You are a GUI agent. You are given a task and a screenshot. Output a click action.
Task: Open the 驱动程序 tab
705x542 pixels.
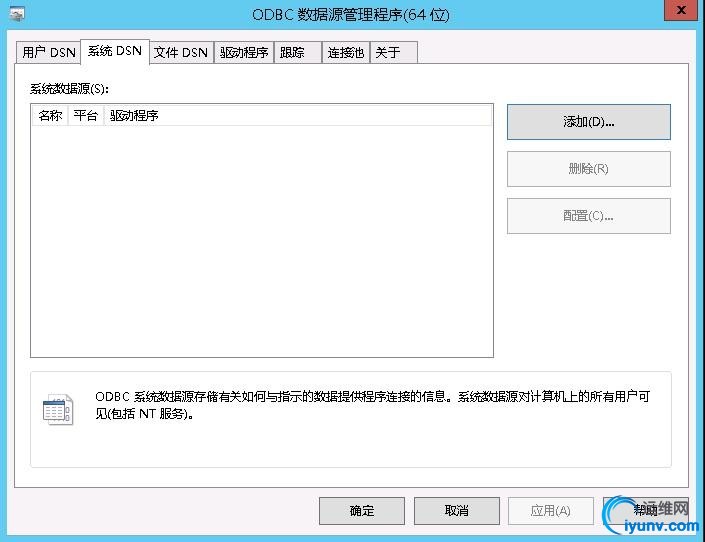(x=244, y=53)
